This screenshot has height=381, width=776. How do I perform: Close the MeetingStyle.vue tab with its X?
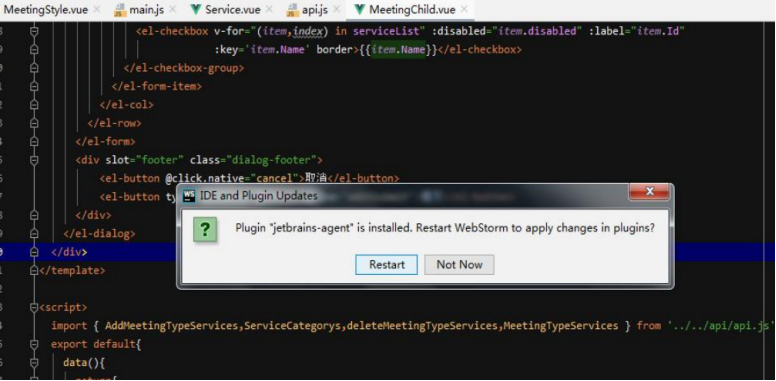pos(96,9)
